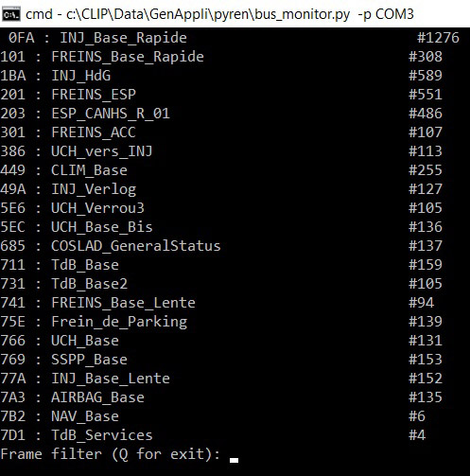Screen dimensions: 470x476
Task: Select the SSPP_Base frame name
Action: [89, 361]
